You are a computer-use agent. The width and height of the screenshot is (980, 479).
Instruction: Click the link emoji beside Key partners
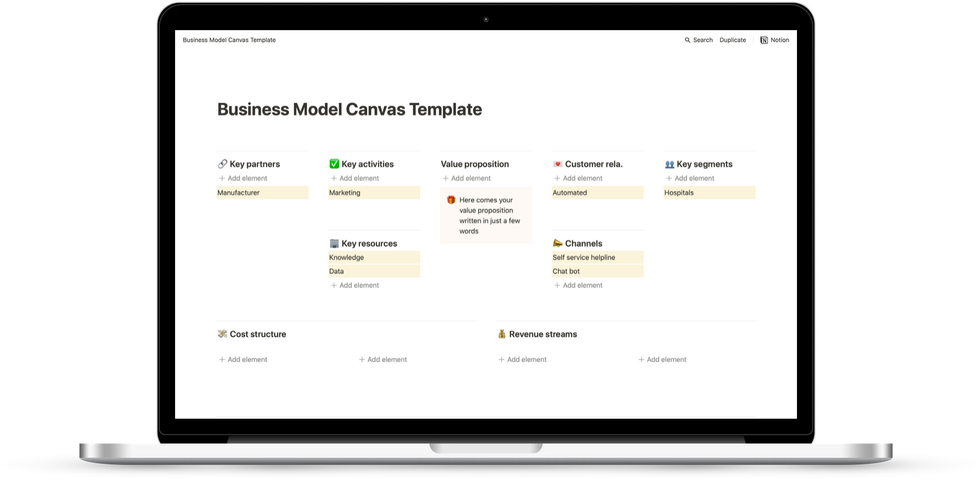coord(222,164)
